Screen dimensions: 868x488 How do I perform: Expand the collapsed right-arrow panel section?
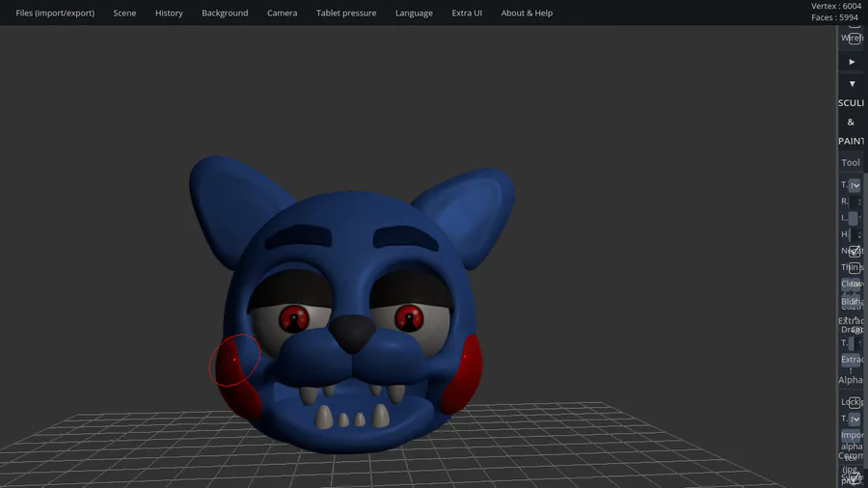tap(852, 62)
